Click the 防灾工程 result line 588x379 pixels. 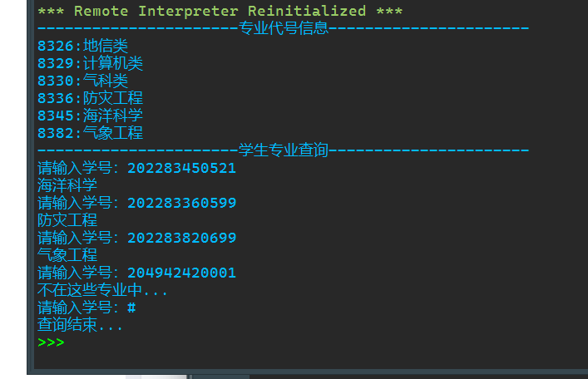[67, 220]
